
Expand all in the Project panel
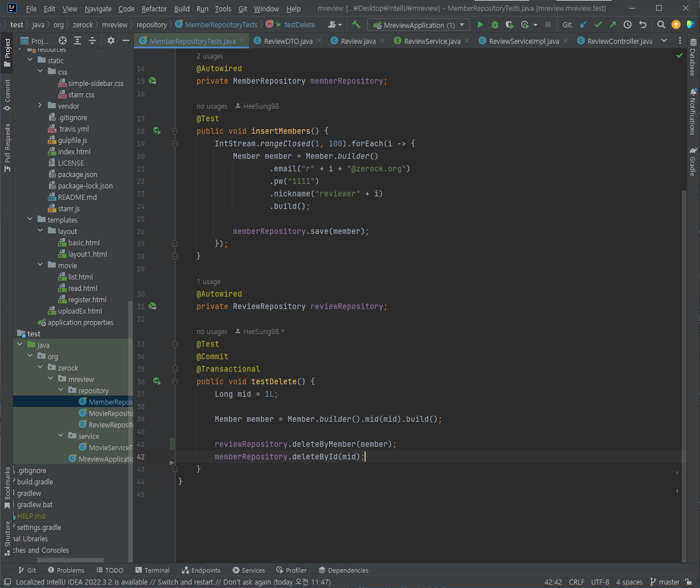[x=77, y=41]
